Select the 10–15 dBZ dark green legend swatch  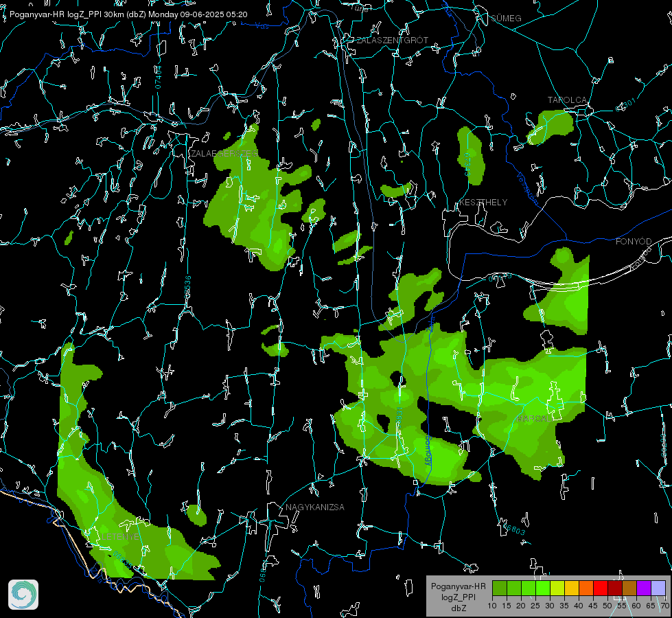tap(500, 588)
